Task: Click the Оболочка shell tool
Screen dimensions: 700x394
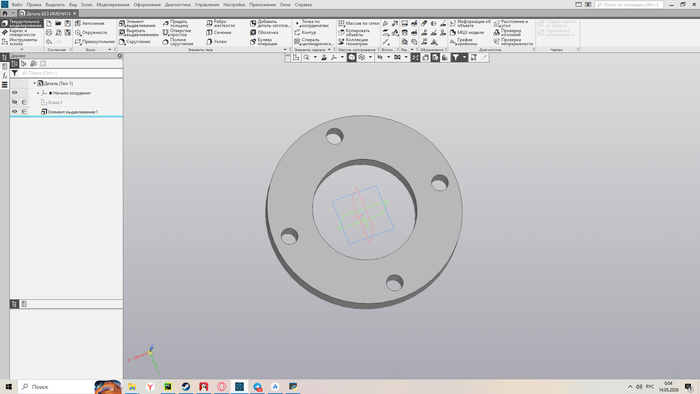Action: (264, 33)
